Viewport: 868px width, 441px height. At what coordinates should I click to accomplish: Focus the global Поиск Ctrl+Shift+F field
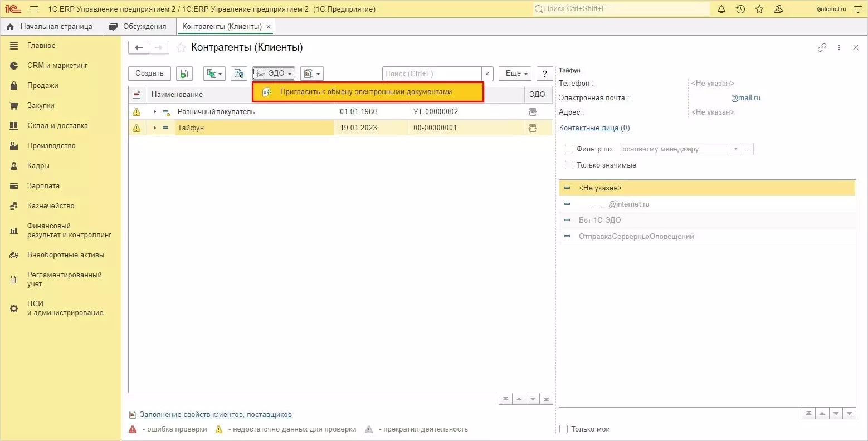click(x=621, y=9)
